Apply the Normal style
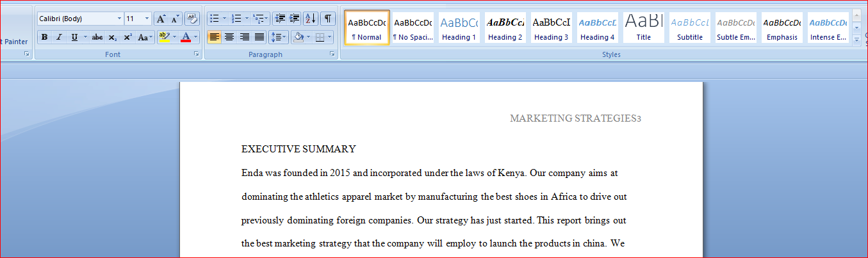The image size is (868, 258). [x=367, y=28]
